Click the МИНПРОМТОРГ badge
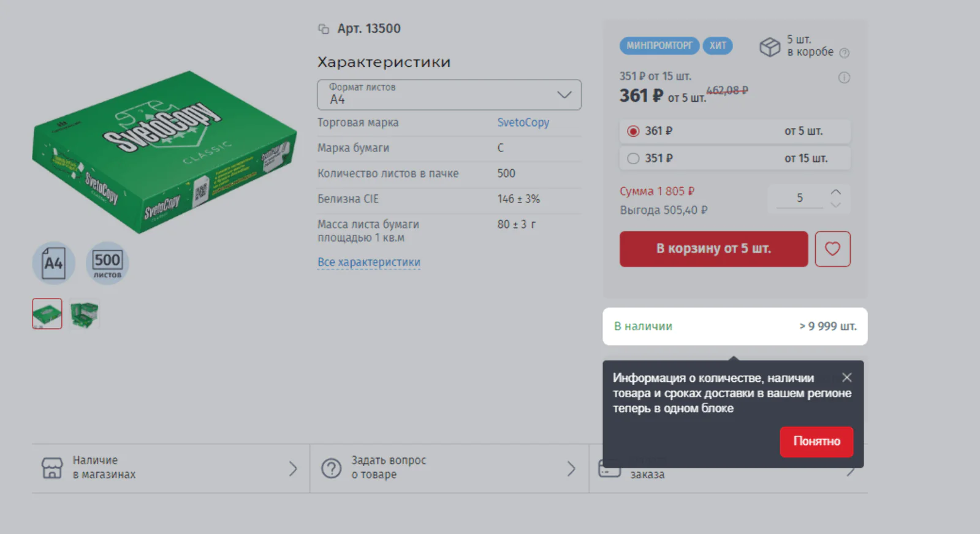Image resolution: width=980 pixels, height=534 pixels. [x=659, y=45]
